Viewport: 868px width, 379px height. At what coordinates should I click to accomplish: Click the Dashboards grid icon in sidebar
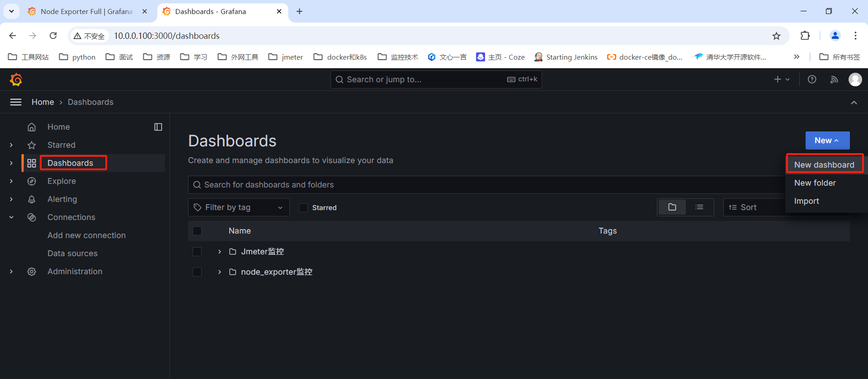pyautogui.click(x=32, y=163)
